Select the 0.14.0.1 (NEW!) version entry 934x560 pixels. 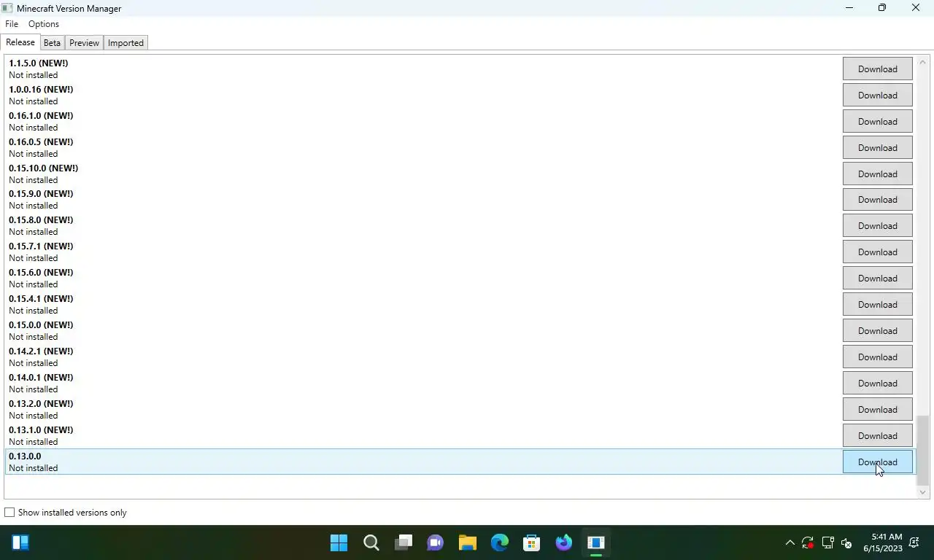click(460, 383)
